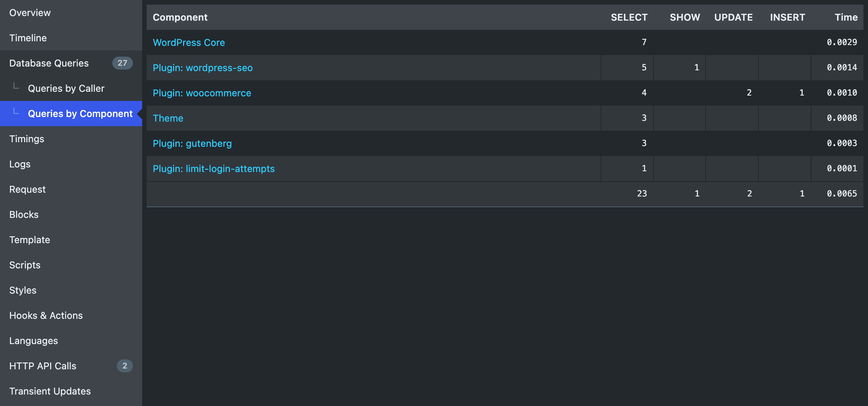Image resolution: width=868 pixels, height=406 pixels.
Task: Select Queries by Caller sub-item
Action: pos(66,89)
